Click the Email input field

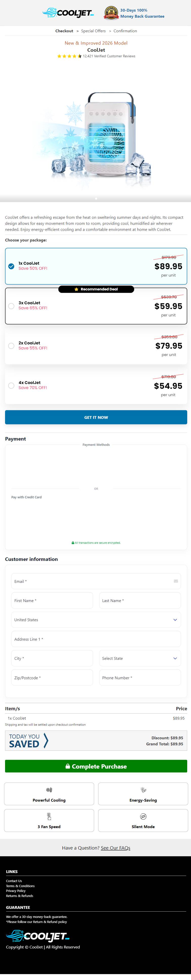(x=96, y=581)
